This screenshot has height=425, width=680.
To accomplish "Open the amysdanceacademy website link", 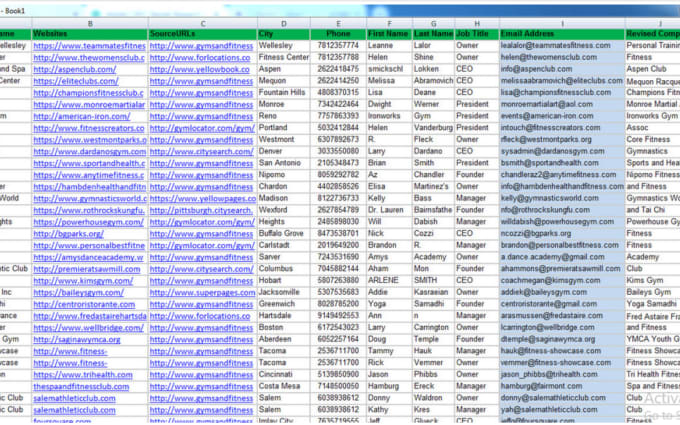I will [88, 257].
